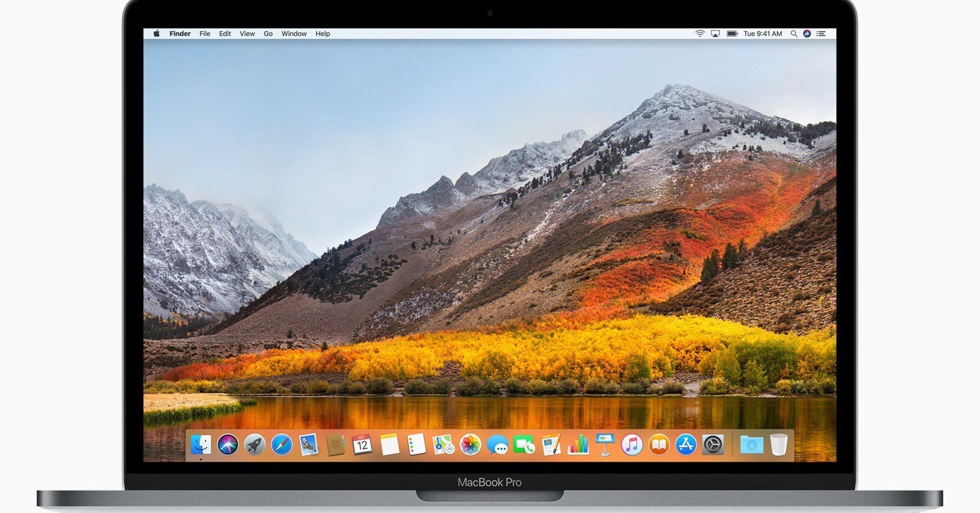This screenshot has width=980, height=513.
Task: Open the Apple menu
Action: [157, 34]
